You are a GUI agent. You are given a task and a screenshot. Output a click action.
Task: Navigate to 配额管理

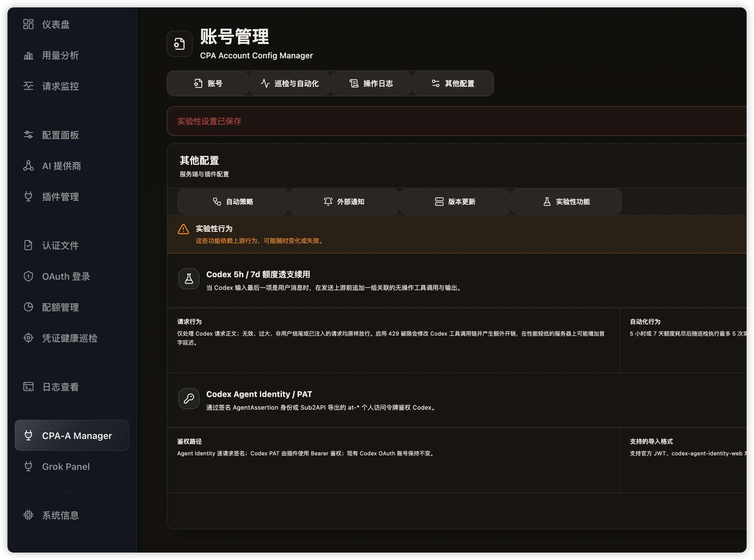(72, 307)
